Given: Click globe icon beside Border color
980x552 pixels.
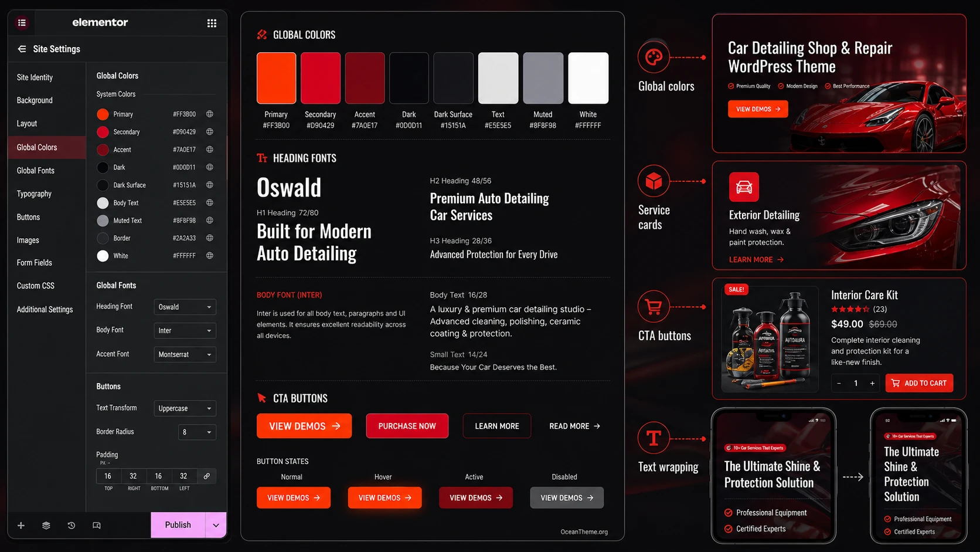Looking at the screenshot, I should pos(209,238).
